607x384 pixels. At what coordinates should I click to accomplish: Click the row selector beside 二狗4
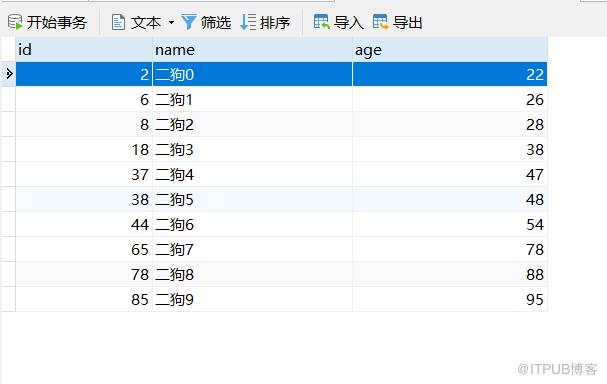(8, 174)
